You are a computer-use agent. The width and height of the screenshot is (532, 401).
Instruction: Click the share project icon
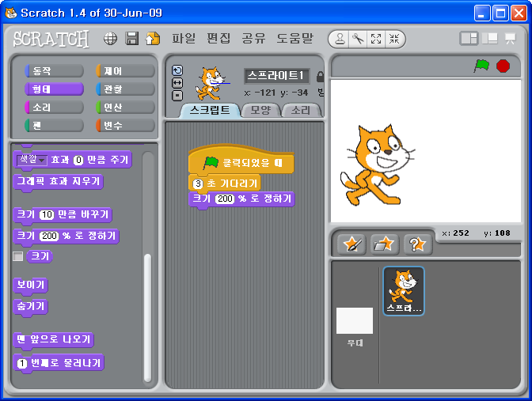coord(153,38)
